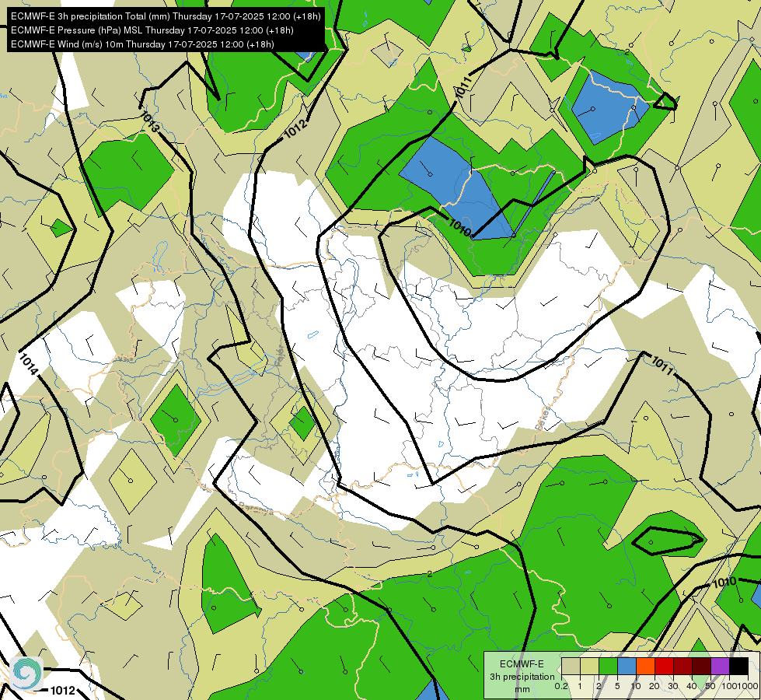Select the orange 10–20 mm legend swatch
761x700 pixels.
click(645, 667)
